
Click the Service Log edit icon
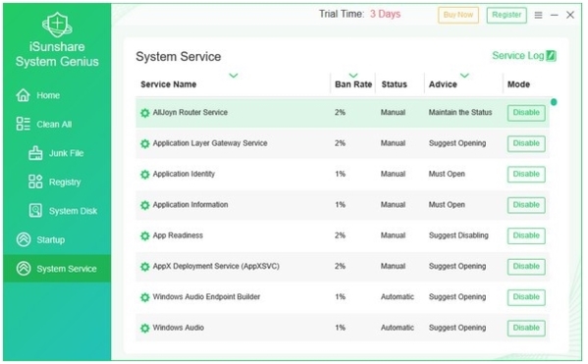click(551, 56)
